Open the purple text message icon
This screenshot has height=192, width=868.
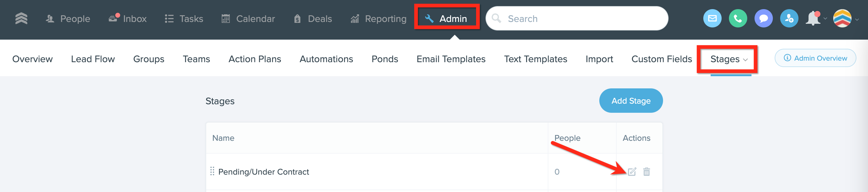(x=763, y=19)
